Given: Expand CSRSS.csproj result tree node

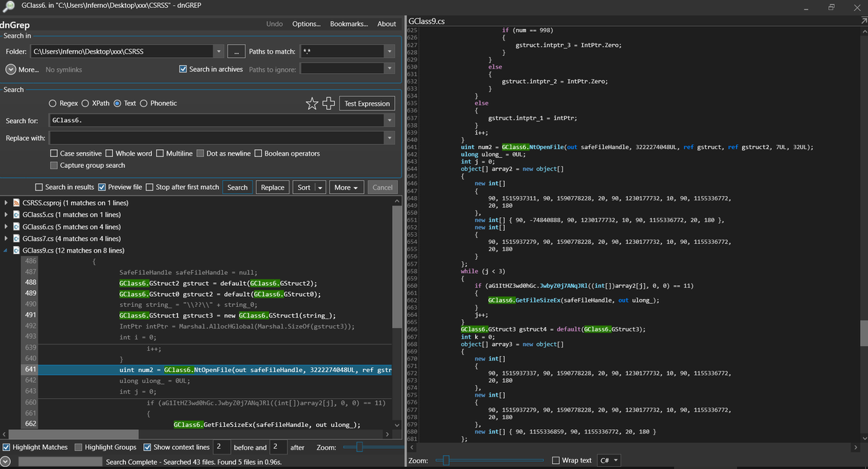Looking at the screenshot, I should pyautogui.click(x=7, y=203).
